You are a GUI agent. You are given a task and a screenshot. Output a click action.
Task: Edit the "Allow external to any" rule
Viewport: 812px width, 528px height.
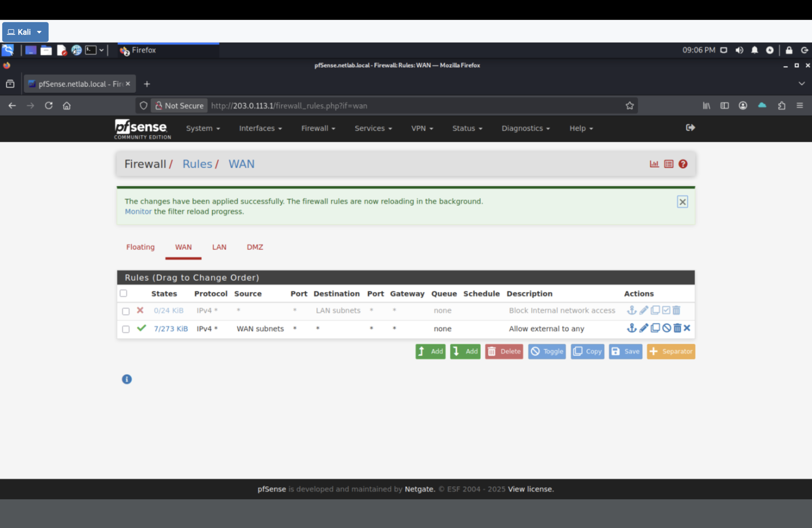click(644, 328)
